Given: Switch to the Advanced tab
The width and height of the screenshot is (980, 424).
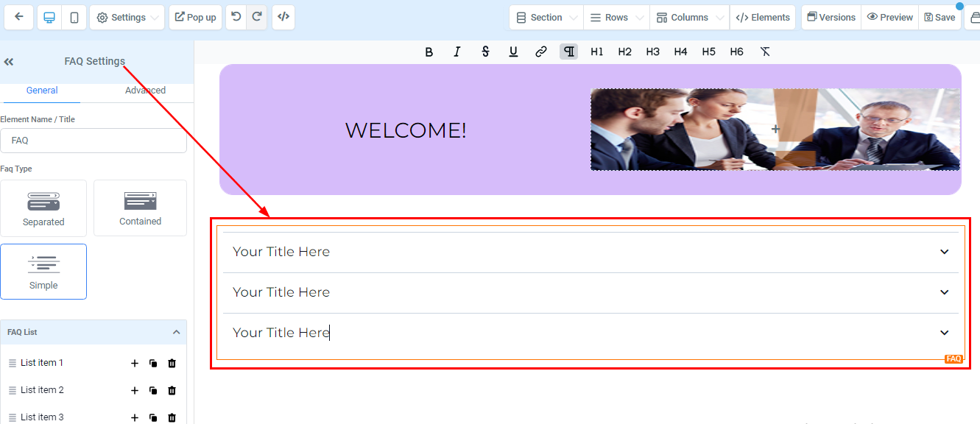Looking at the screenshot, I should (x=145, y=91).
